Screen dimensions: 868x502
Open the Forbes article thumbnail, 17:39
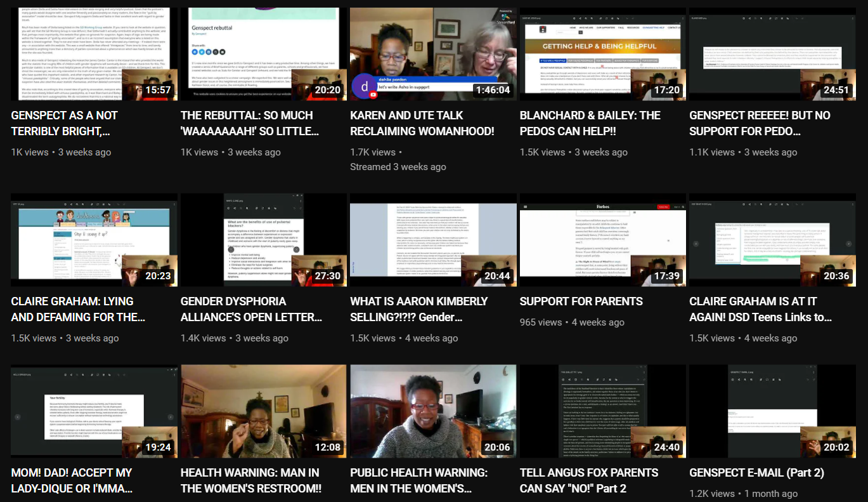pos(603,240)
